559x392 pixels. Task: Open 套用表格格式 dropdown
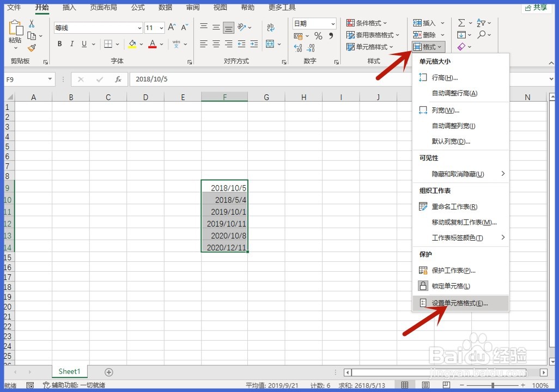(373, 35)
